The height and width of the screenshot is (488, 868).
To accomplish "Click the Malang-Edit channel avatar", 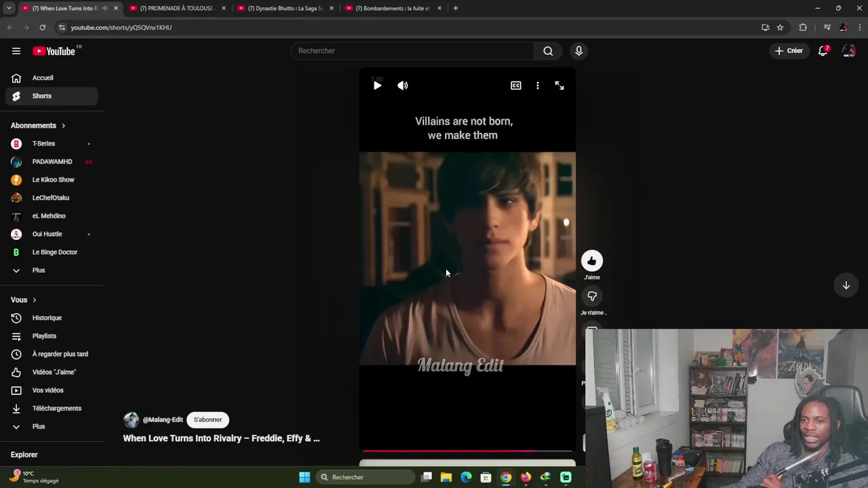I will tap(131, 420).
